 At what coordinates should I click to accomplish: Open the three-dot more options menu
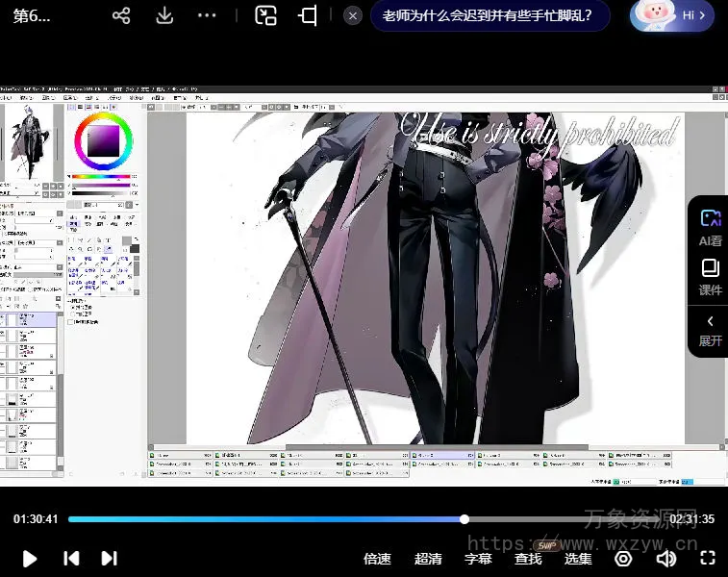[207, 15]
